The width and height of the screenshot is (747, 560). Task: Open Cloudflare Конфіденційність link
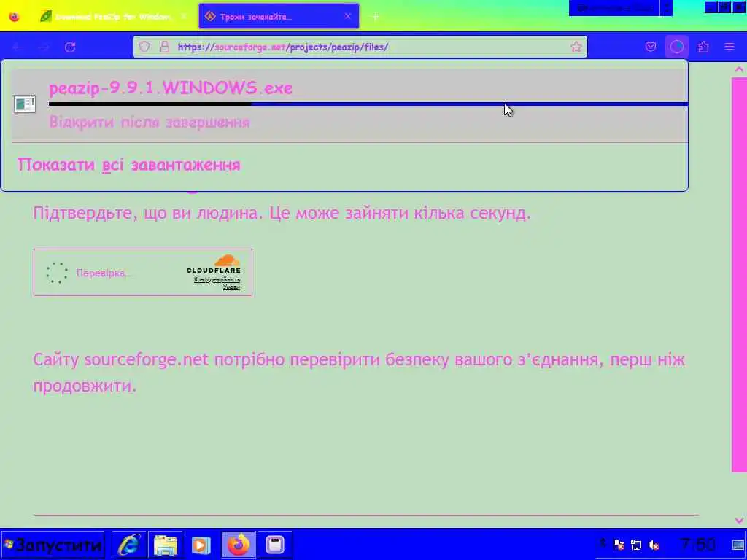pyautogui.click(x=217, y=279)
